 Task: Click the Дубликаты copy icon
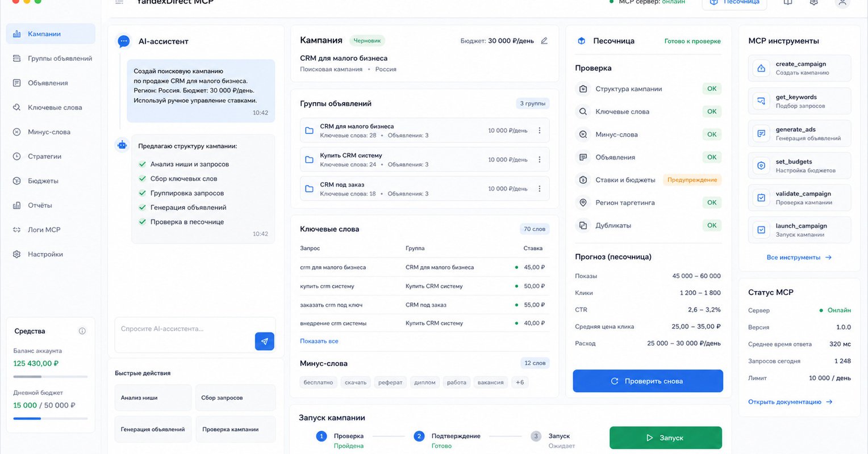[x=583, y=225]
